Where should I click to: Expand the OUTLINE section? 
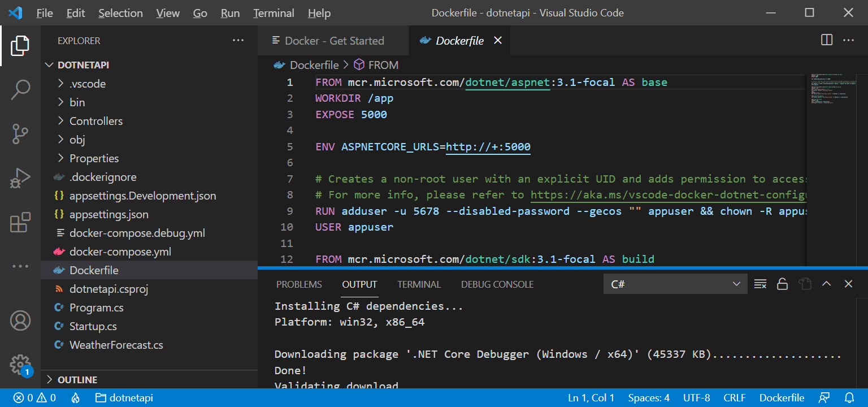point(77,380)
